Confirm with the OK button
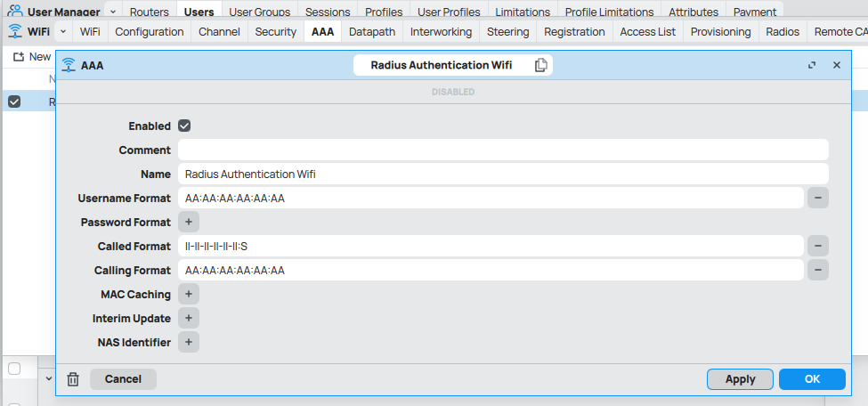The image size is (868, 406). tap(812, 379)
